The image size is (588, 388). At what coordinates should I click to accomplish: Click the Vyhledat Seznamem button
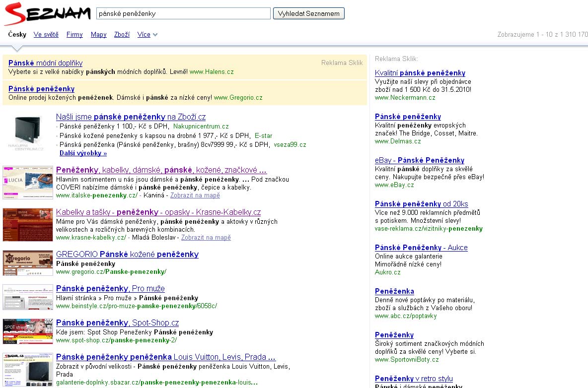[308, 13]
